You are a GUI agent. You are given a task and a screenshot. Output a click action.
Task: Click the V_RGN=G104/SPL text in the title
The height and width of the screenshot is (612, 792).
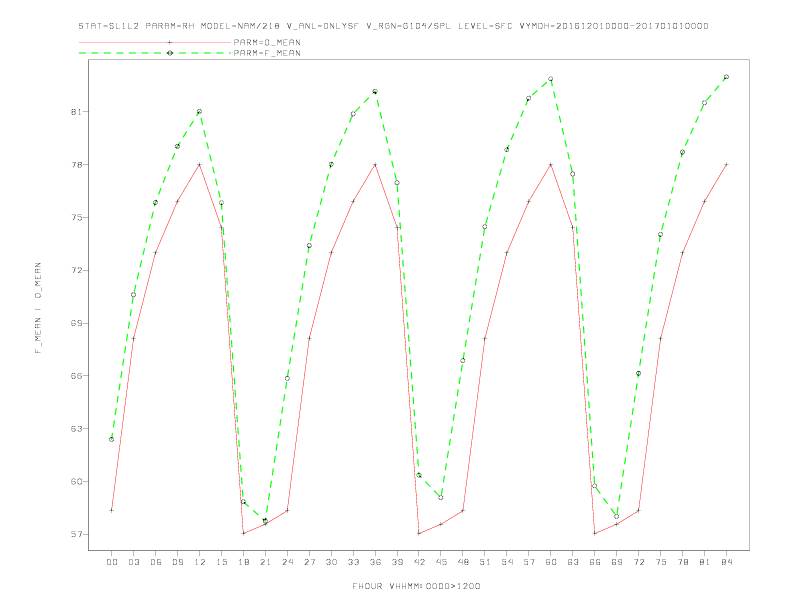409,26
